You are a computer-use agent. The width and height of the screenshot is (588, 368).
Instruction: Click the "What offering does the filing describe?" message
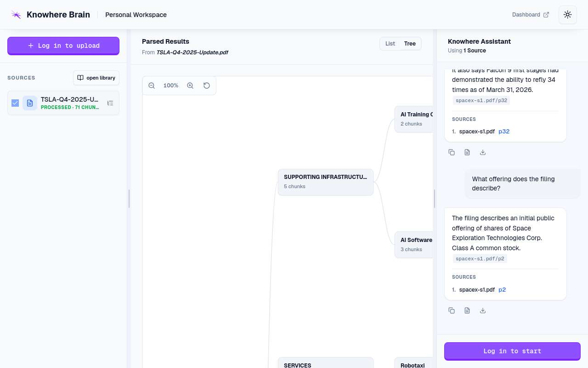523,184
